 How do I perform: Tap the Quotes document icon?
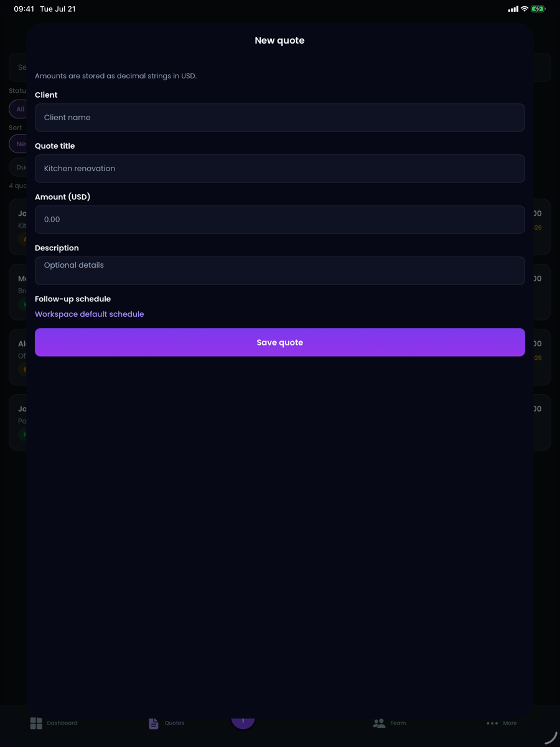[154, 723]
